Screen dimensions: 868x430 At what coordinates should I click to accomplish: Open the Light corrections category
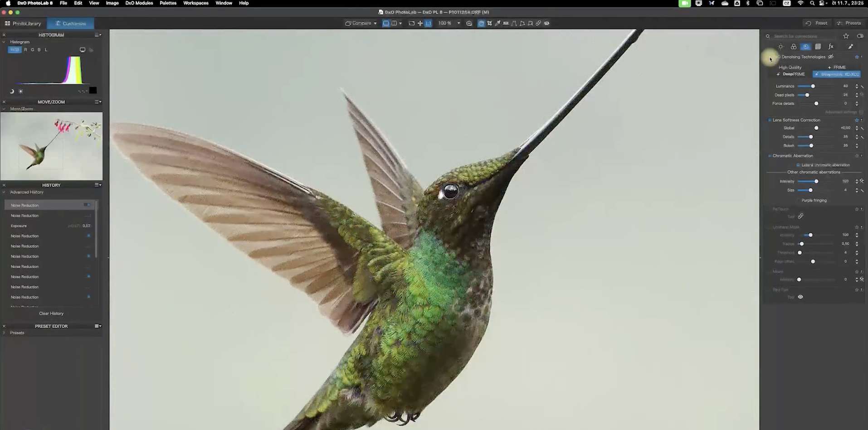(x=781, y=47)
